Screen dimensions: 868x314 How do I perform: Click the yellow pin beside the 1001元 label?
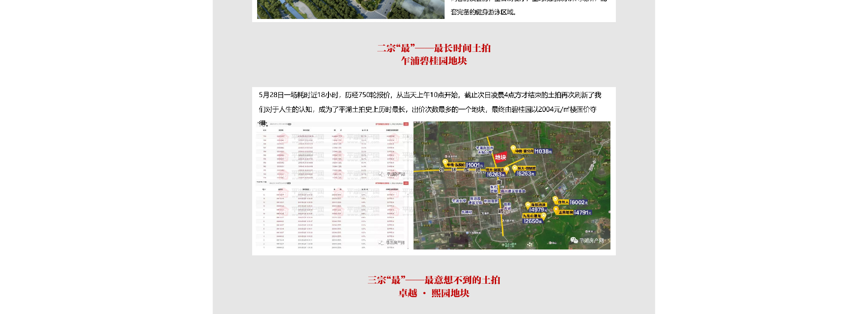[x=445, y=162]
